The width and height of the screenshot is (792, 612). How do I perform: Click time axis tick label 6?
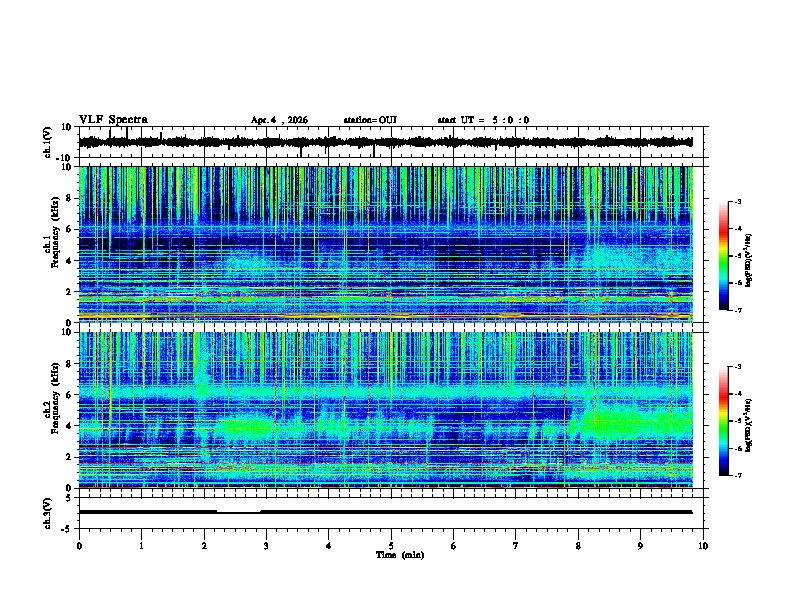click(454, 546)
